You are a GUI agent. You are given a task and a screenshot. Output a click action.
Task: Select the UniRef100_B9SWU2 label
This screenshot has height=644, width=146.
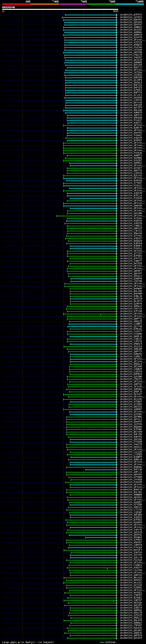pos(131,538)
